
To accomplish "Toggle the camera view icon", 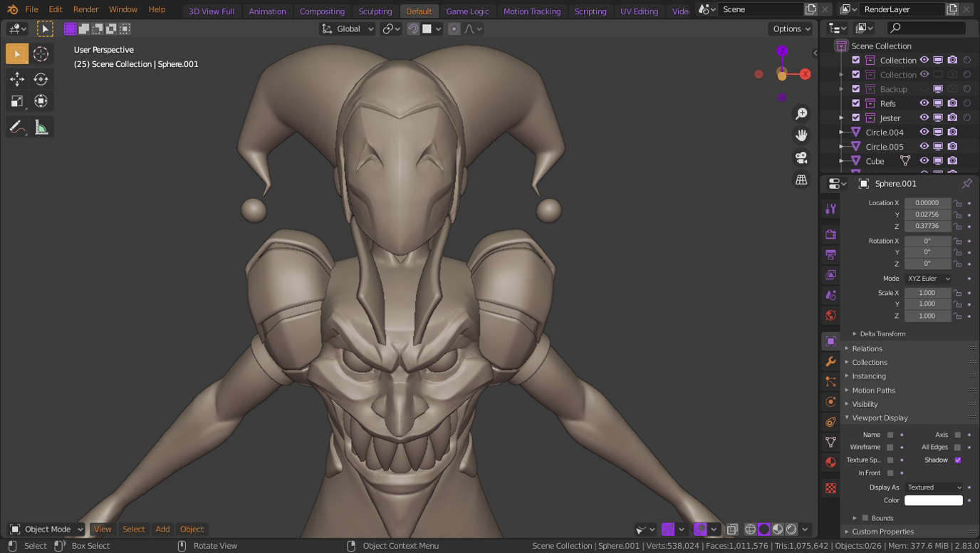I will (x=801, y=157).
